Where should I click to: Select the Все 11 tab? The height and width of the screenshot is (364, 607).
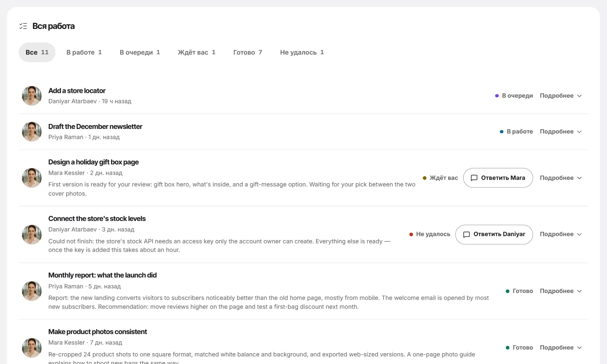click(x=37, y=52)
